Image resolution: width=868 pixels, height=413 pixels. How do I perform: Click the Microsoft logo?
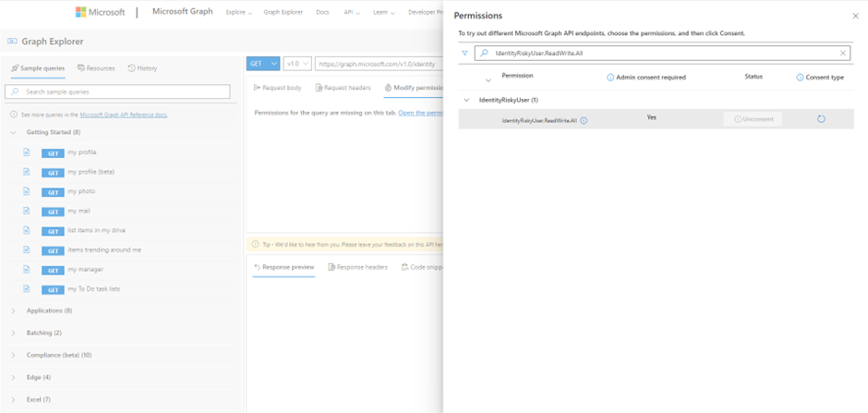click(x=101, y=13)
